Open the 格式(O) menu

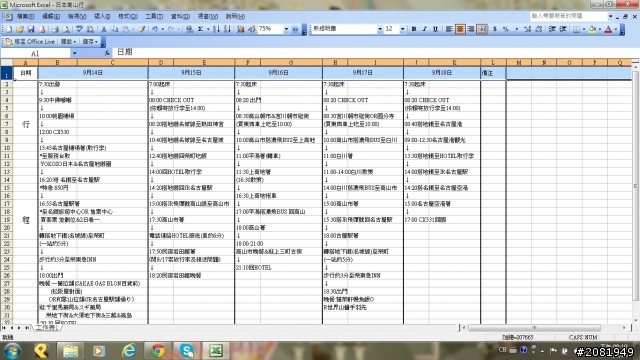(128, 17)
